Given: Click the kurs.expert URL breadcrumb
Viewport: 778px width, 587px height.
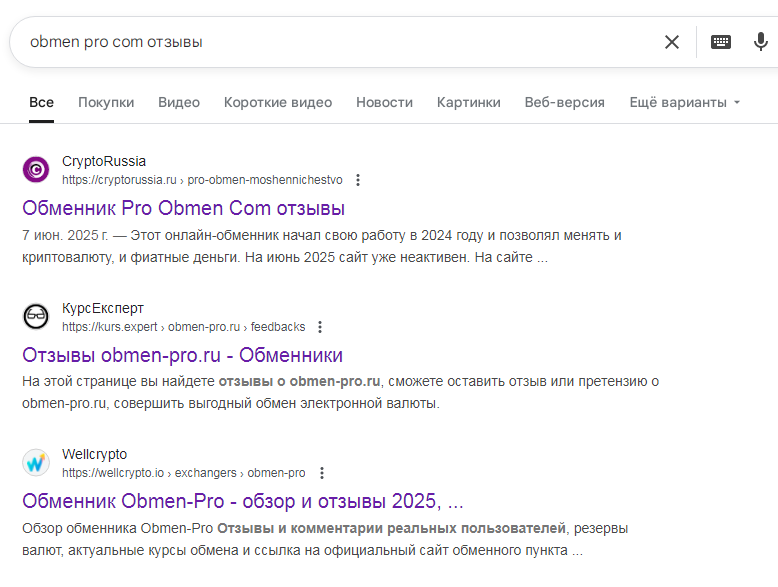Looking at the screenshot, I should [x=184, y=327].
